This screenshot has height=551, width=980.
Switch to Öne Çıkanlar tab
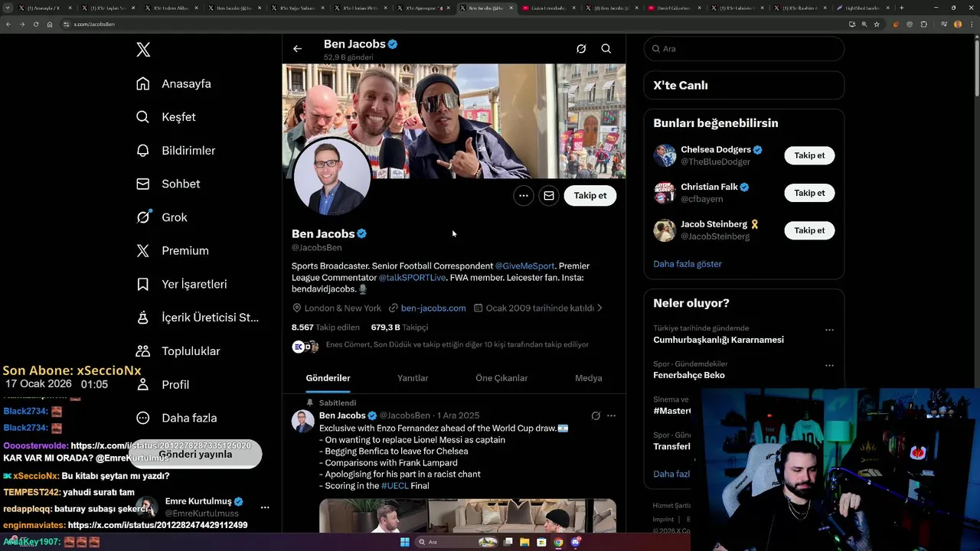(501, 378)
